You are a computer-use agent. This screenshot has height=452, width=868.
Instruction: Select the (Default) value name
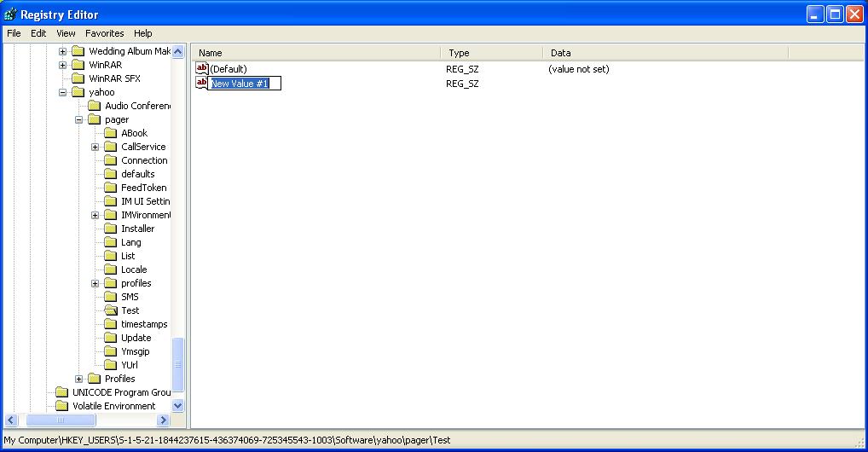(x=229, y=69)
